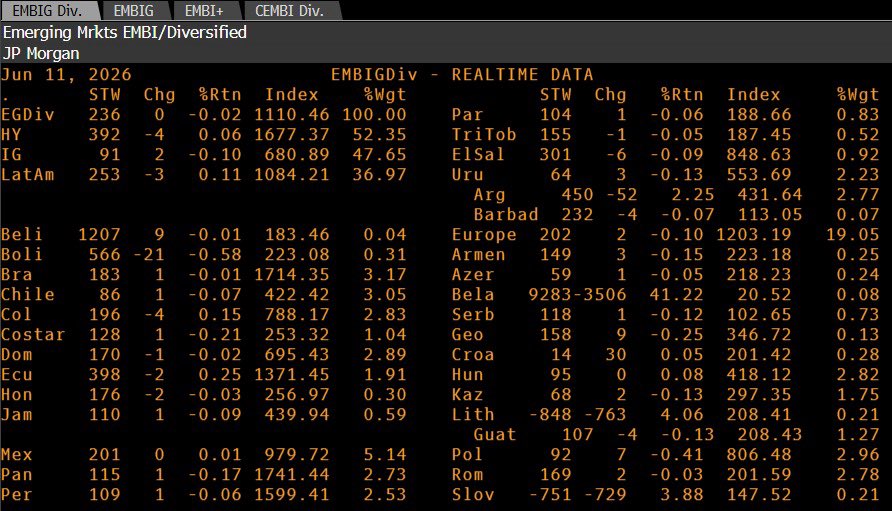Select the Rom row label
The height and width of the screenshot is (511, 892).
[468, 474]
